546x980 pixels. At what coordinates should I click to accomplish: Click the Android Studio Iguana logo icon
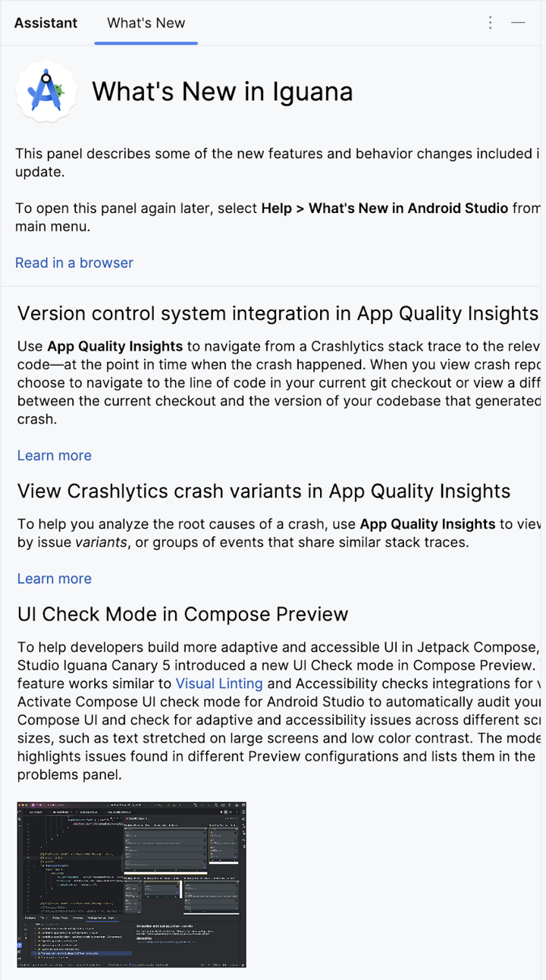pos(46,90)
